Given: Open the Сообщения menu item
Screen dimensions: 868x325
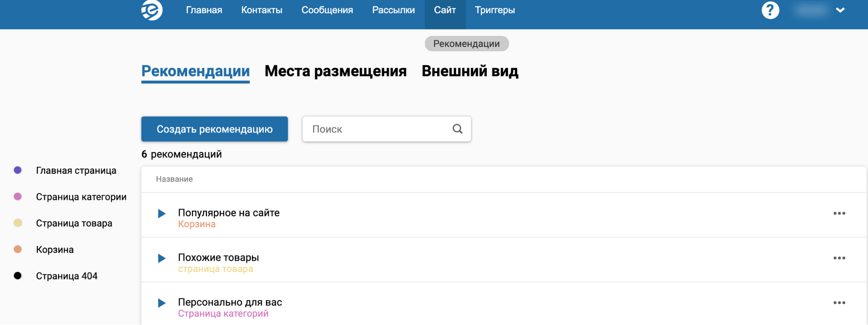Looking at the screenshot, I should coord(327,10).
